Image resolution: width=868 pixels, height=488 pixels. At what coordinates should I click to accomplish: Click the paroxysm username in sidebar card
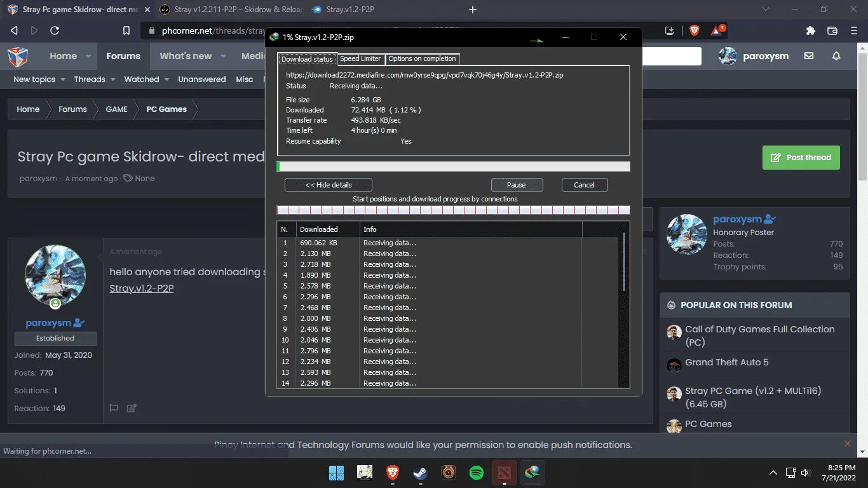tap(737, 219)
